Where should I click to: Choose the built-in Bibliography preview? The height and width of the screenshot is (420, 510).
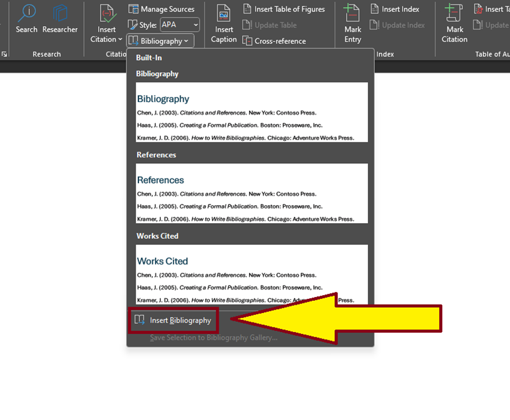click(x=252, y=112)
